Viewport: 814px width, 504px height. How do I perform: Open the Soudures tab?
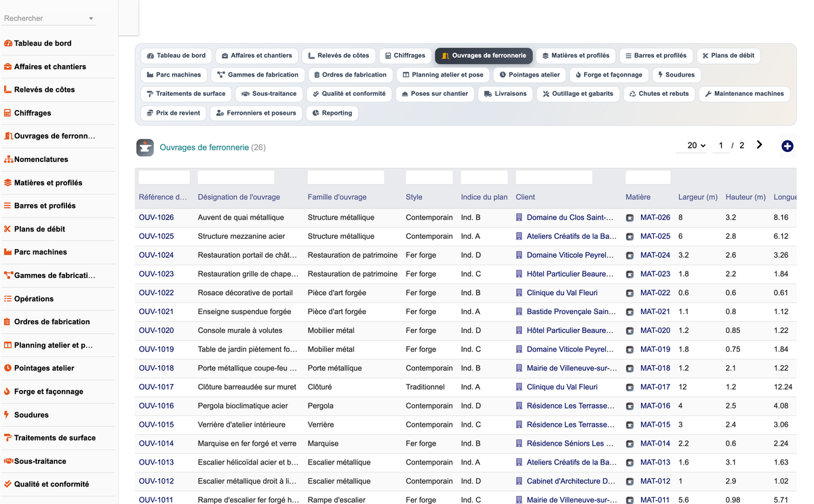pos(676,75)
